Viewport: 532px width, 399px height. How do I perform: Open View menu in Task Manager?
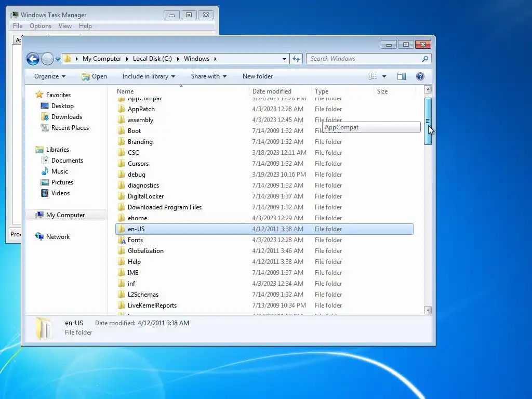pos(65,26)
